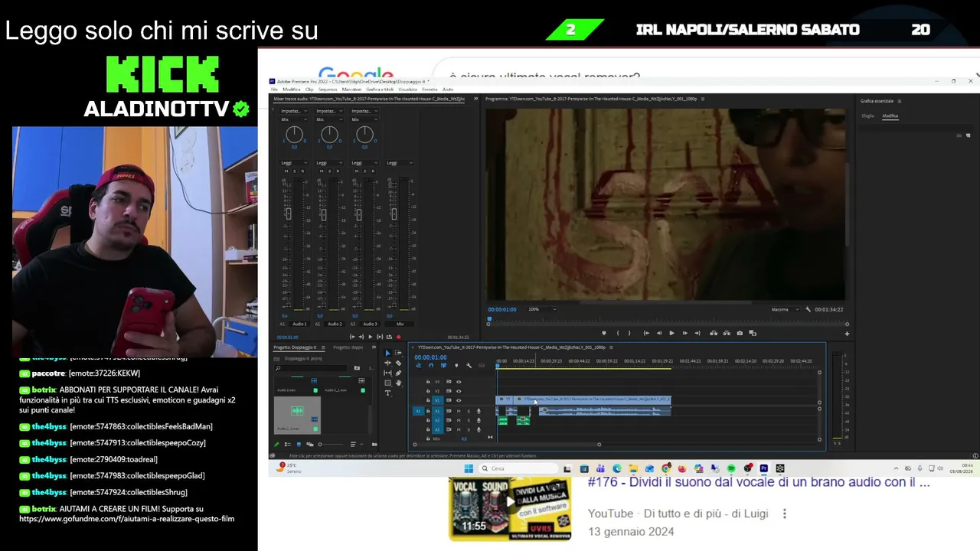Open Spotify from the taskbar
Image resolution: width=980 pixels, height=551 pixels.
point(730,468)
